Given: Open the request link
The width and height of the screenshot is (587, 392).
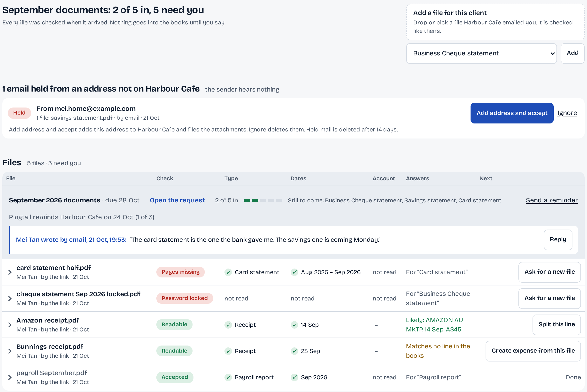Looking at the screenshot, I should pos(177,200).
